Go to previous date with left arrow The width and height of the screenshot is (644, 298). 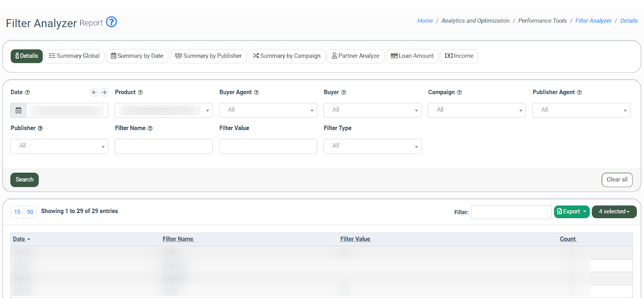tap(94, 92)
